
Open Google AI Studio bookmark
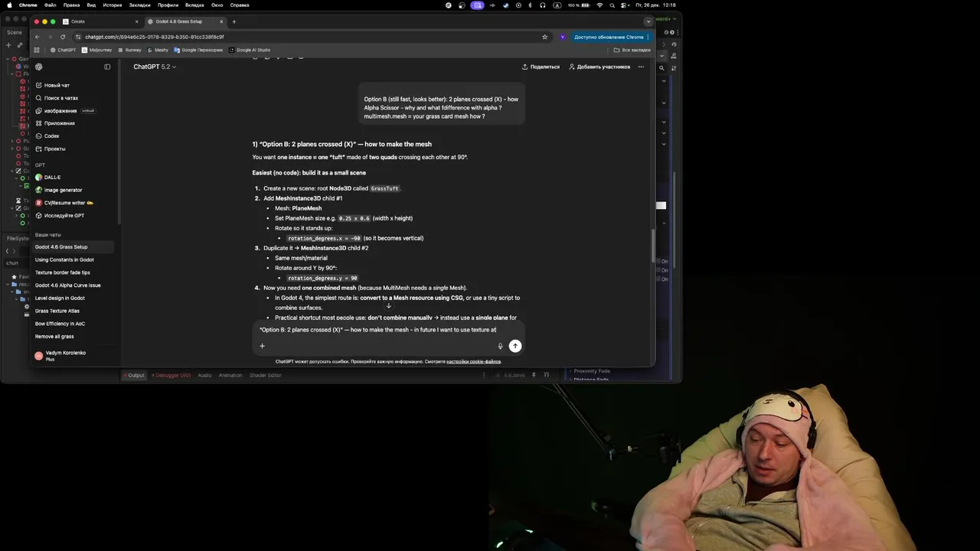(250, 50)
